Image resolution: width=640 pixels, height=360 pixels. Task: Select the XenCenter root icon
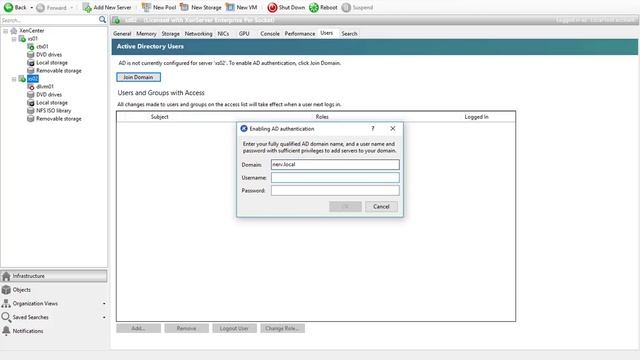pos(14,31)
